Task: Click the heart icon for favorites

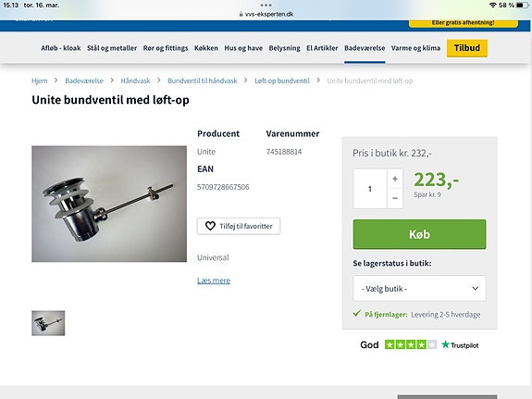Action: pos(210,226)
